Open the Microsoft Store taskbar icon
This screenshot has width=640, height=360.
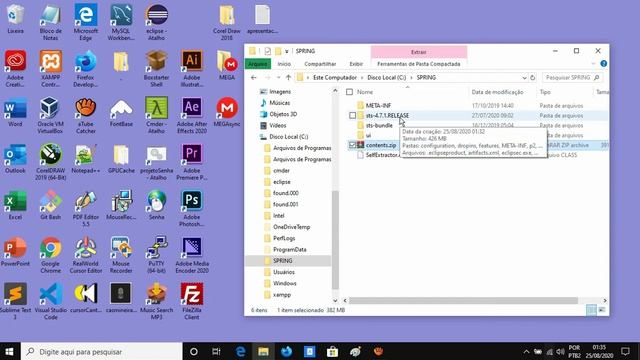click(x=332, y=351)
